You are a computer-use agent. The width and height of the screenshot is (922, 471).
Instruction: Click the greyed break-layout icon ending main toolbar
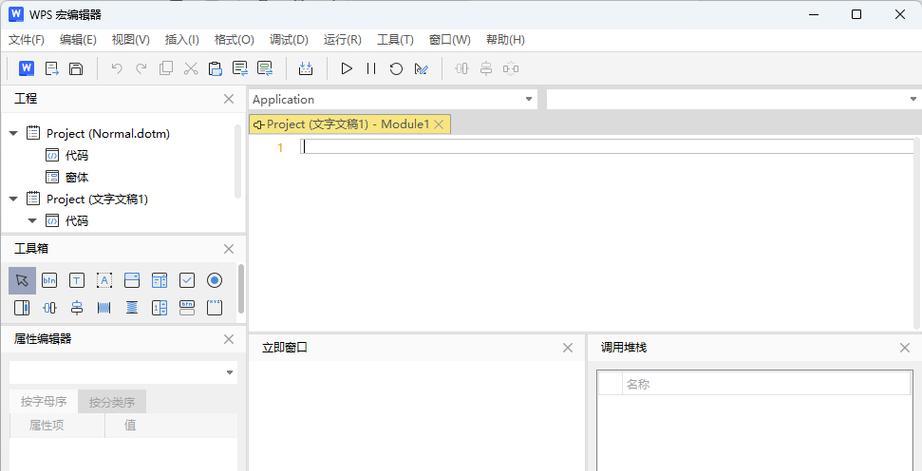click(x=510, y=69)
